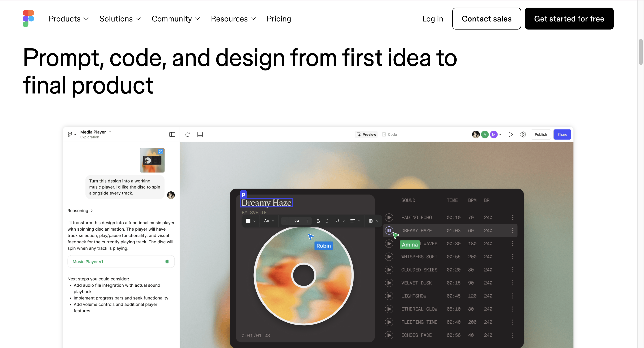Open the Pricing page
This screenshot has height=348, width=644.
(x=279, y=19)
